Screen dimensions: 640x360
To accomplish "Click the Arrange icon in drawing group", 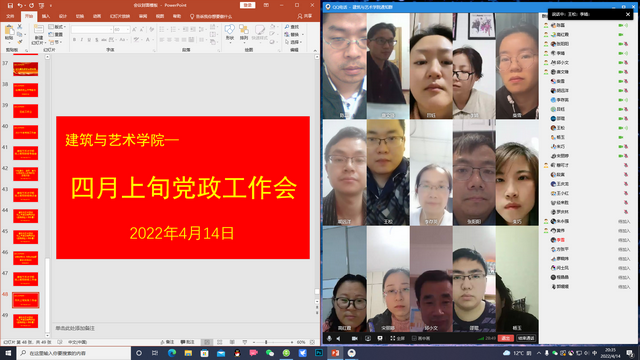I will 244,32.
